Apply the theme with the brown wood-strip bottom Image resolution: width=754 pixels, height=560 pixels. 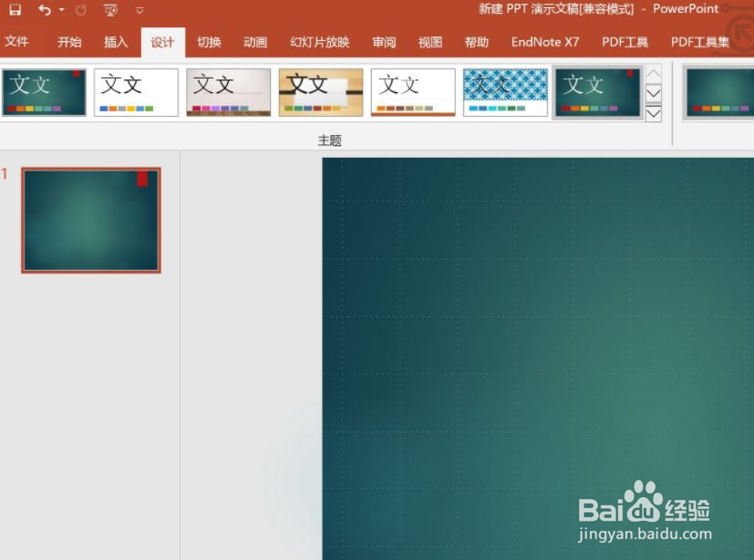point(229,92)
